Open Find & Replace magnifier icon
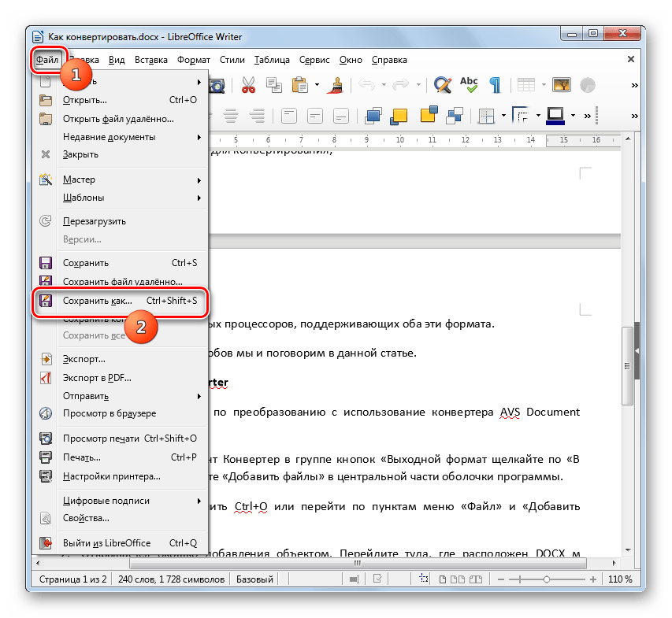Screen dimensions: 672x618 point(443,85)
